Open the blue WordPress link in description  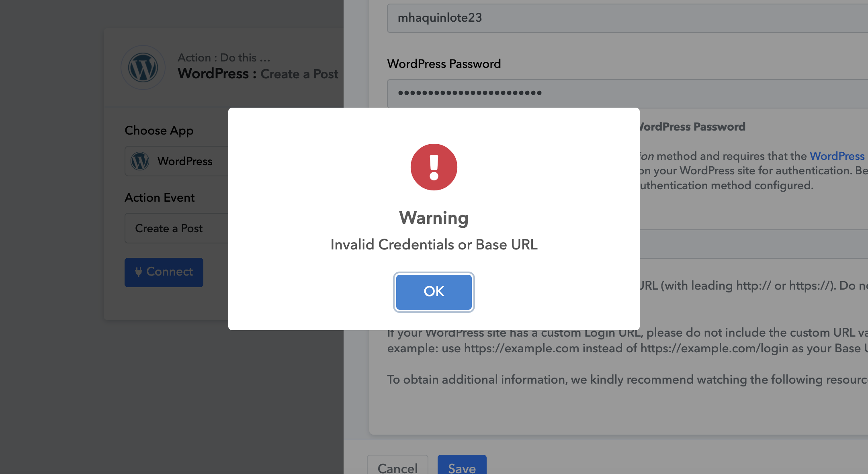(x=837, y=156)
